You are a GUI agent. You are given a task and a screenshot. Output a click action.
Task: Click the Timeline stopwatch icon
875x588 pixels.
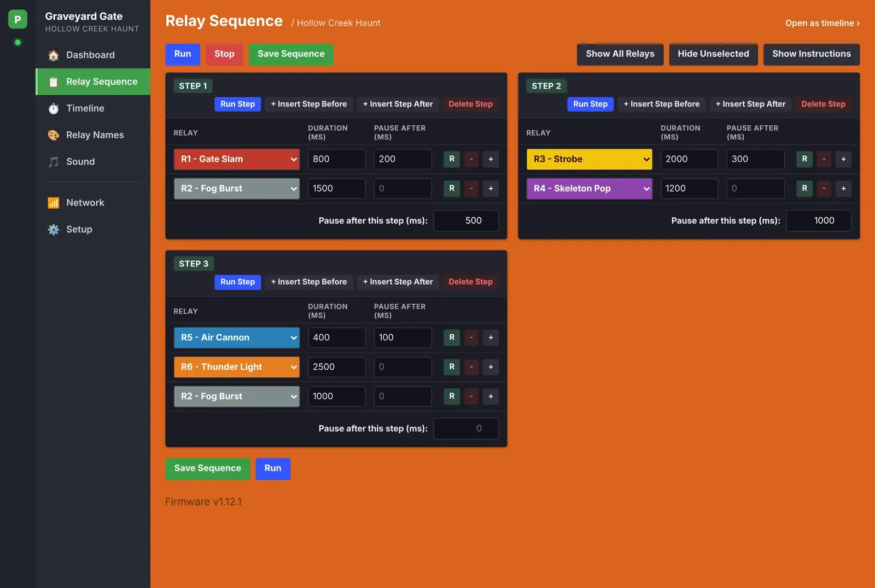pos(53,109)
